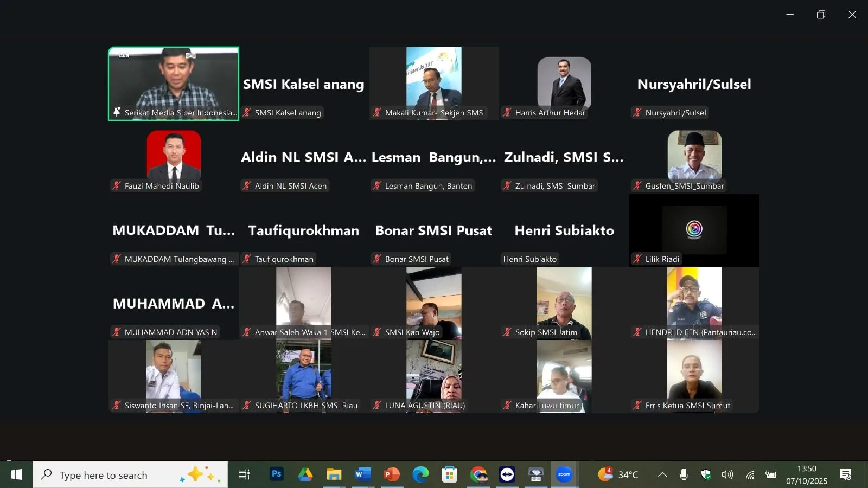The image size is (868, 488).
Task: Click muted mic icon beside Fauzi Mahedi Naulib
Action: tap(117, 186)
